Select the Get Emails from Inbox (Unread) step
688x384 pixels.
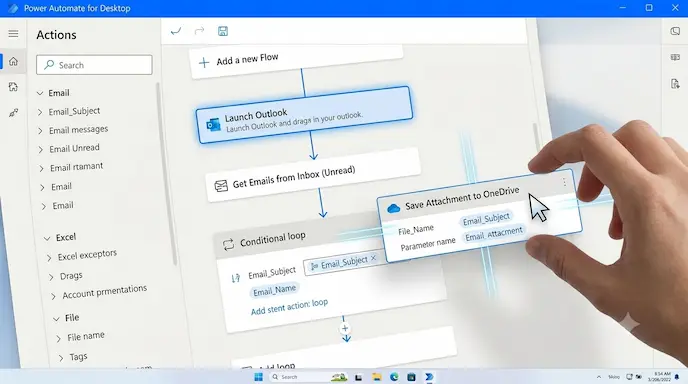pos(313,176)
